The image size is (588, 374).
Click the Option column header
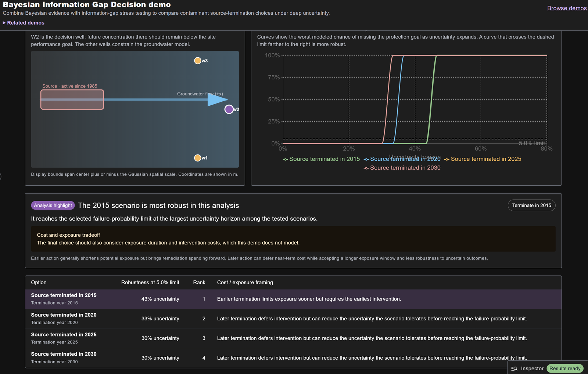(x=39, y=282)
